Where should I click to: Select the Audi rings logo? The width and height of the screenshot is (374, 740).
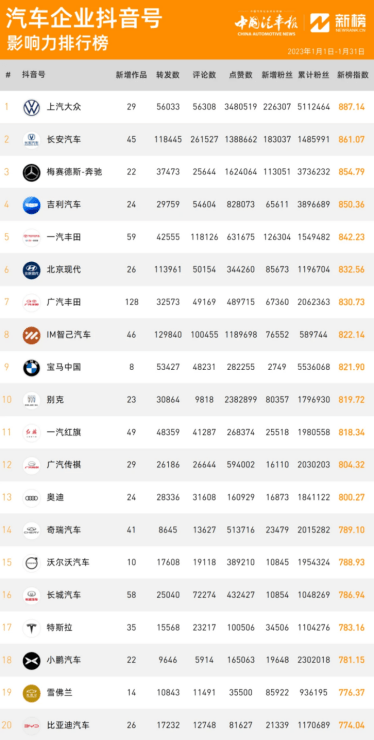(x=32, y=498)
